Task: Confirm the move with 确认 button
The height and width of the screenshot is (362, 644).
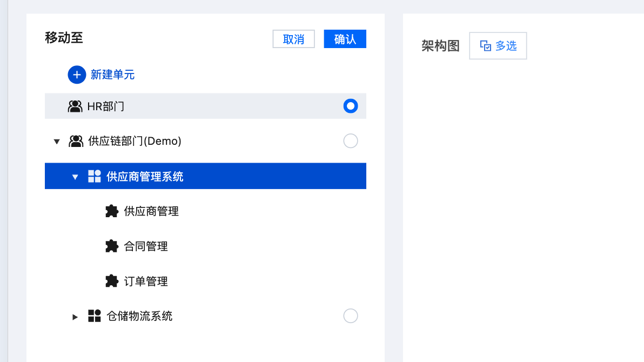Action: 345,39
